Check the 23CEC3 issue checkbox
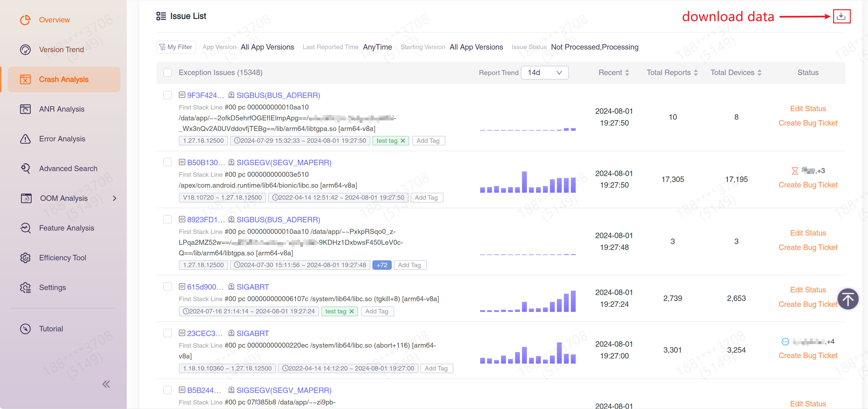This screenshot has width=868, height=409. click(x=168, y=333)
